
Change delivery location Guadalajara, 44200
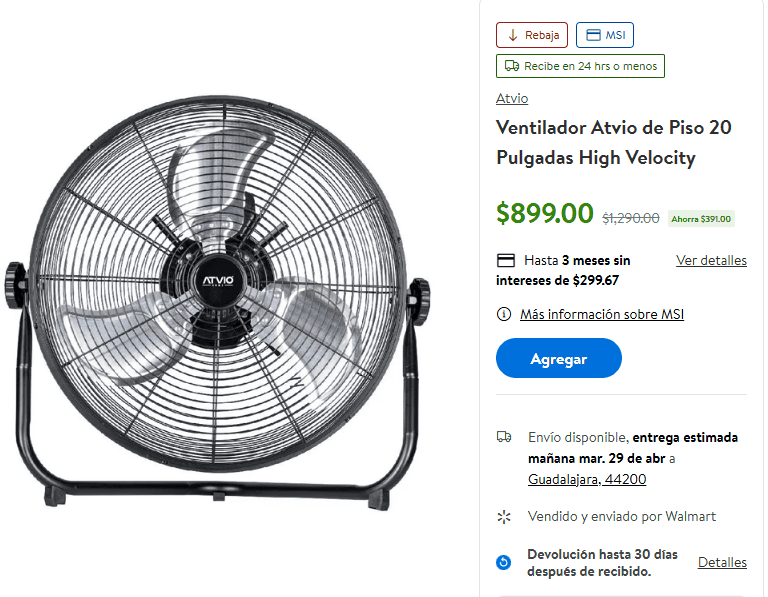[x=587, y=479]
